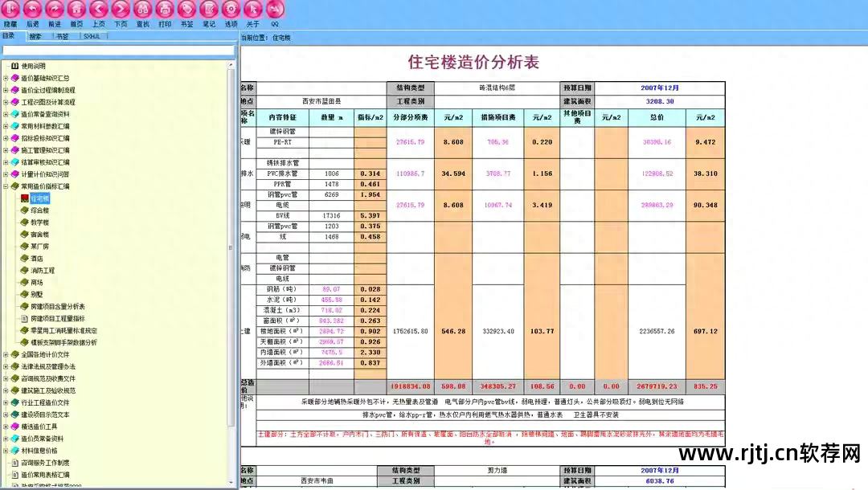
Task: Click the 造价基础知识汇总 book icon
Action: pos(15,78)
